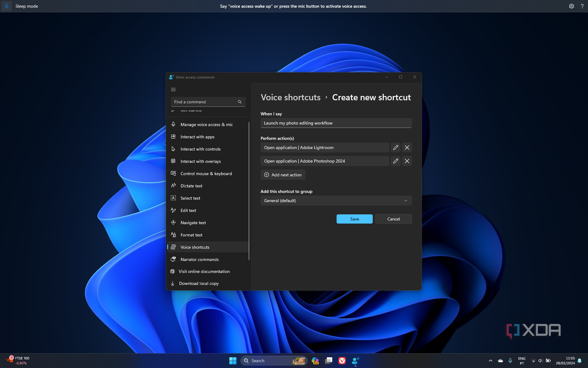The height and width of the screenshot is (368, 588).
Task: Click the Voice access taskbar icon
Action: click(x=355, y=361)
